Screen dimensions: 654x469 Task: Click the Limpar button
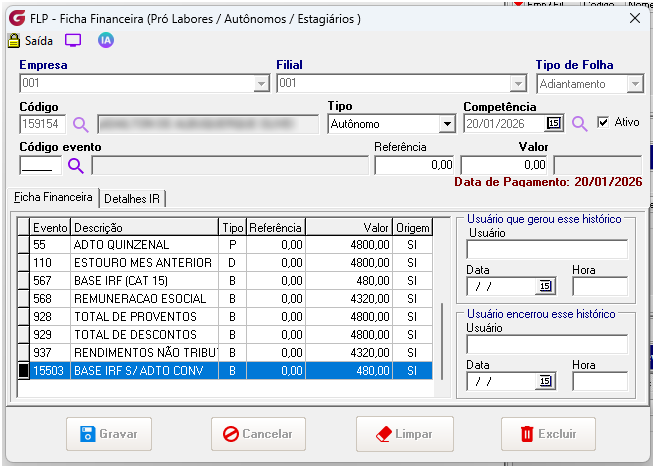[405, 434]
